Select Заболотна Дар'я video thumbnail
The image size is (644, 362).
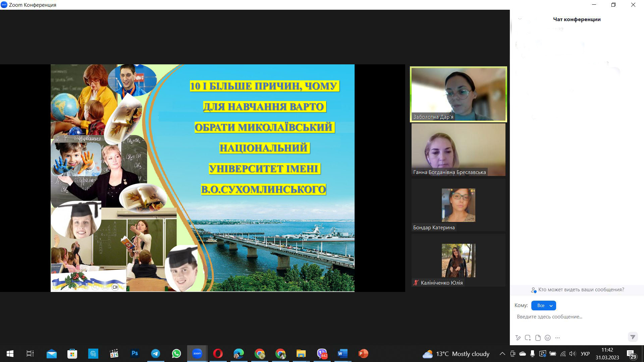[x=458, y=94]
